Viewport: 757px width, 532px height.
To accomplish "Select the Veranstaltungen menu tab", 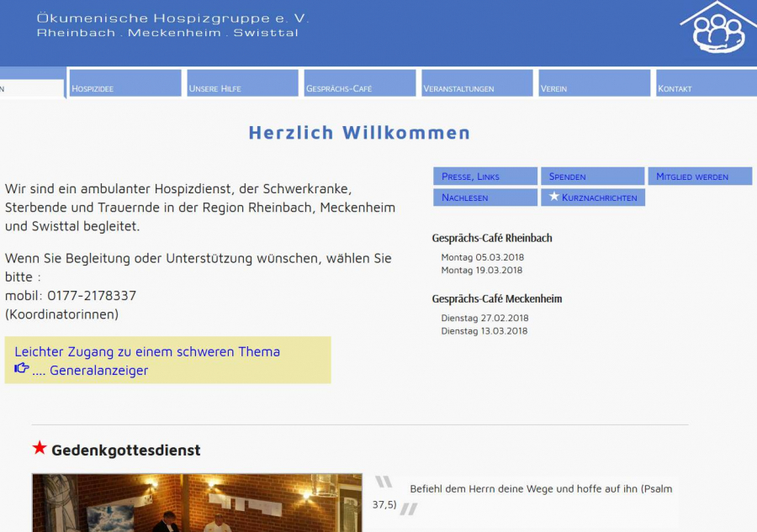I will coord(477,84).
